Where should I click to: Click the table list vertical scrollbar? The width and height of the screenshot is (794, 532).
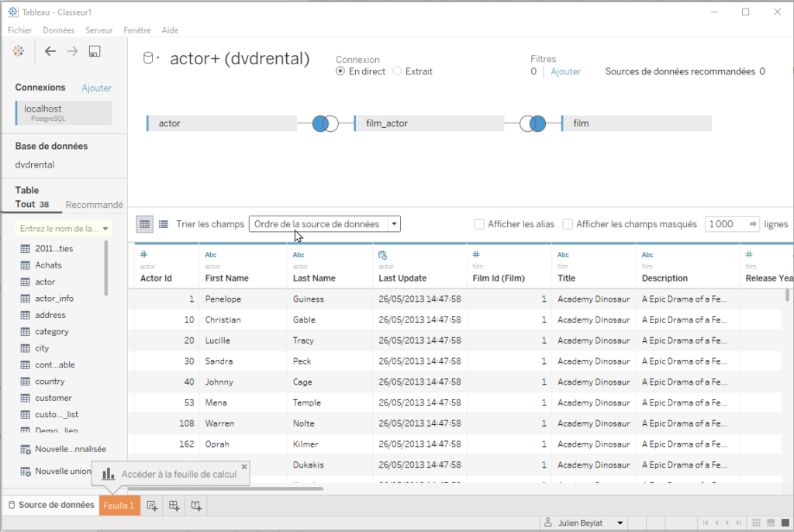(105, 268)
